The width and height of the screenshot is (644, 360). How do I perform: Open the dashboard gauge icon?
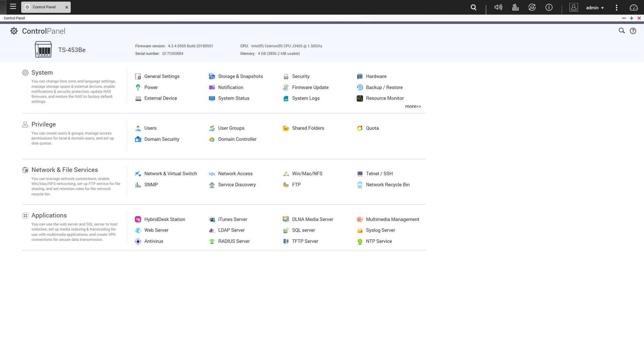633,7
